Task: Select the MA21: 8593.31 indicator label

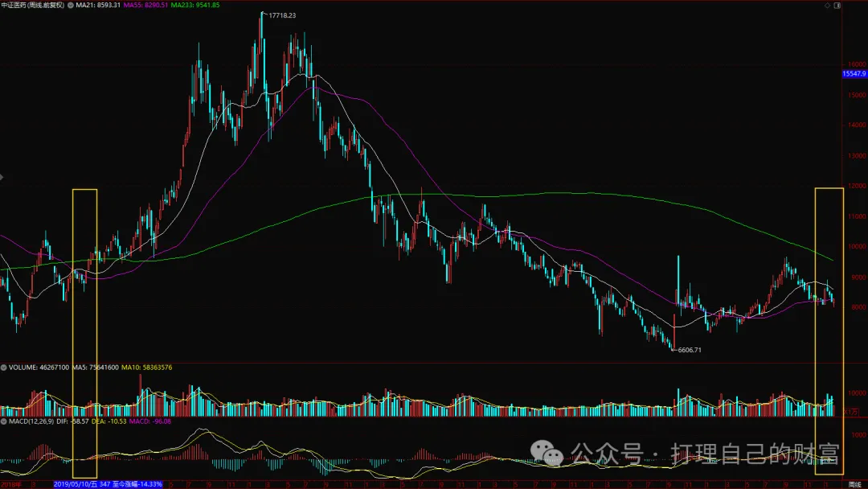Action: pos(98,5)
